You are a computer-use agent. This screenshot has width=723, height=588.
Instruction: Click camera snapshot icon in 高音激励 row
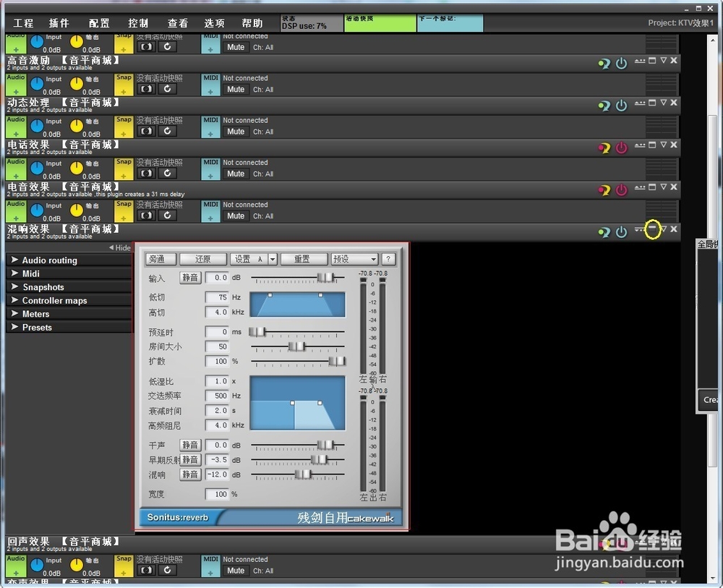click(x=146, y=89)
